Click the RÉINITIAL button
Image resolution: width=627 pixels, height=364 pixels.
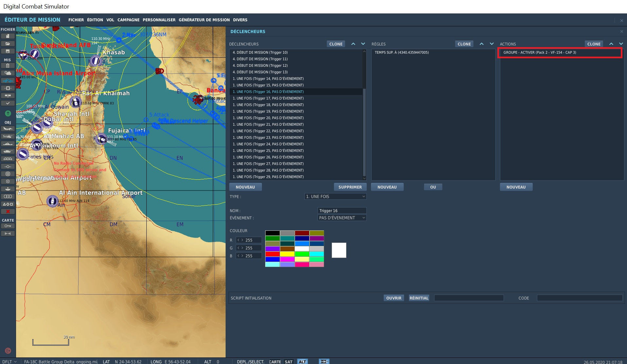(419, 298)
